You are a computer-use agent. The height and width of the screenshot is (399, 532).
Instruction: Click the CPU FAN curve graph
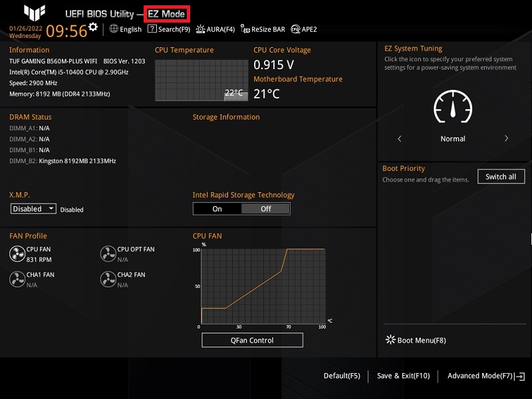(262, 286)
